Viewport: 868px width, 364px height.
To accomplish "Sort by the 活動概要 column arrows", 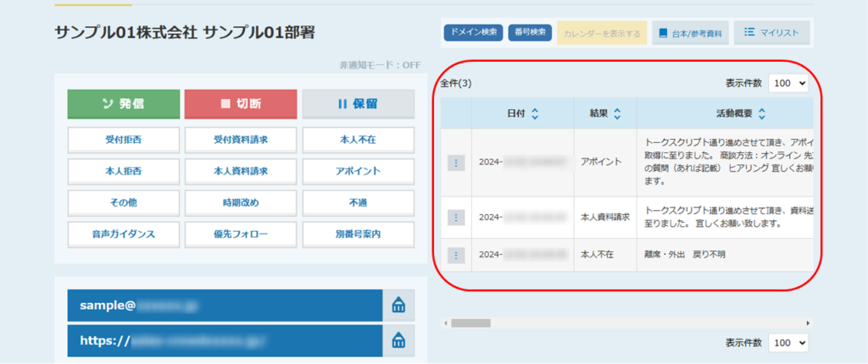I will pos(762,113).
